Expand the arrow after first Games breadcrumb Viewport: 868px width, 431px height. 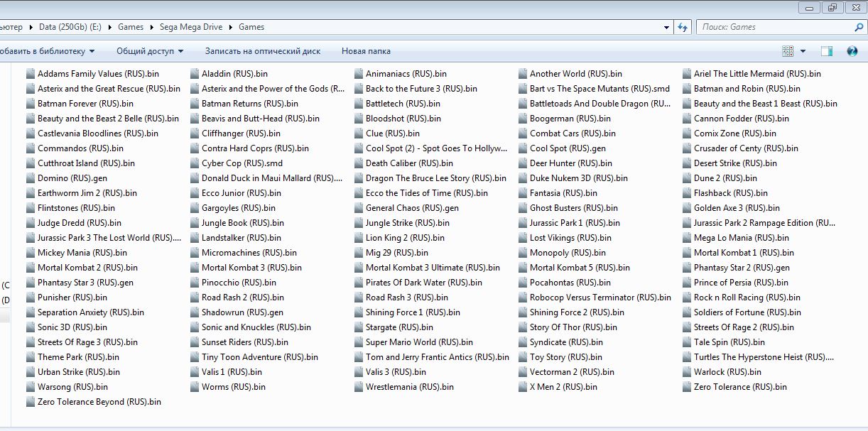[151, 27]
